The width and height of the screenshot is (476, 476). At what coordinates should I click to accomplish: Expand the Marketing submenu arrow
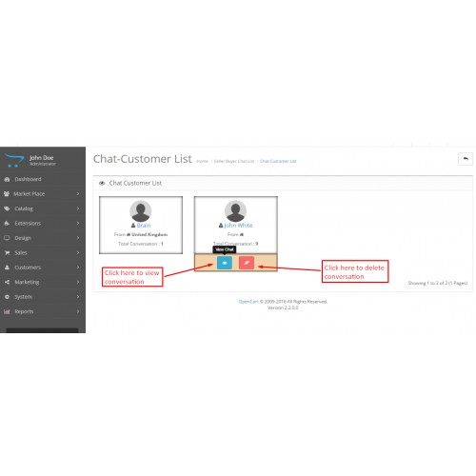pyautogui.click(x=78, y=282)
